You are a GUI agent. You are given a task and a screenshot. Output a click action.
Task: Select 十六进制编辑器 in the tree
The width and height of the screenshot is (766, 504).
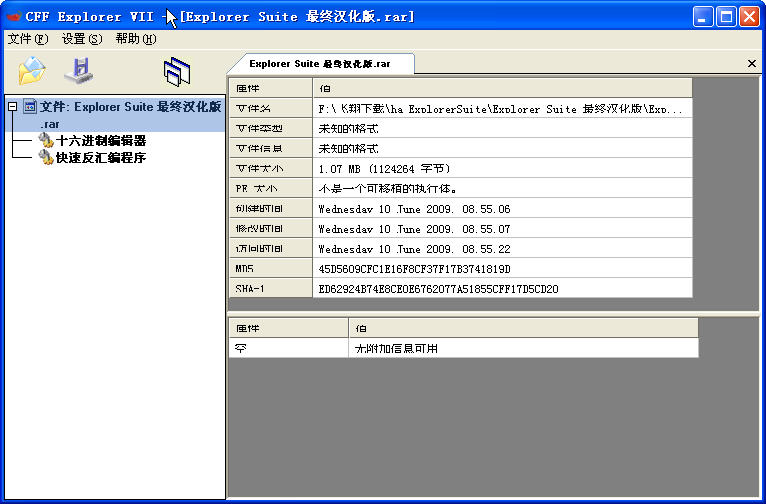(x=101, y=141)
